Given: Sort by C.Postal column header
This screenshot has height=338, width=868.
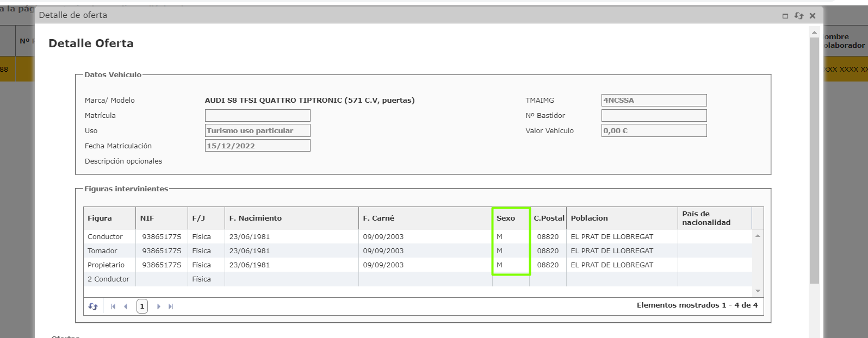Looking at the screenshot, I should [x=548, y=218].
